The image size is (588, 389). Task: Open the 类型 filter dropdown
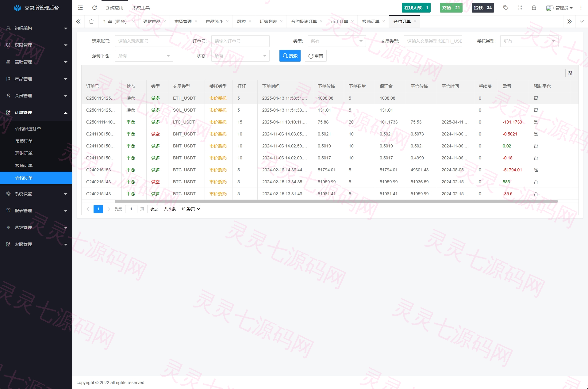tap(337, 41)
